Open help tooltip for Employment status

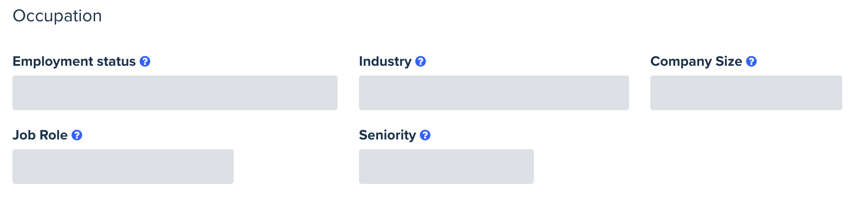tap(145, 61)
